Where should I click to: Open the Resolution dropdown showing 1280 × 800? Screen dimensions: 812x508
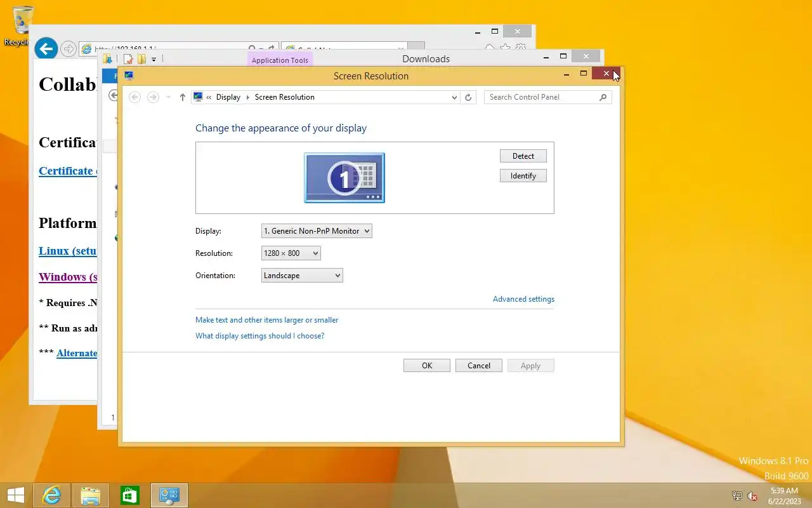(x=291, y=253)
